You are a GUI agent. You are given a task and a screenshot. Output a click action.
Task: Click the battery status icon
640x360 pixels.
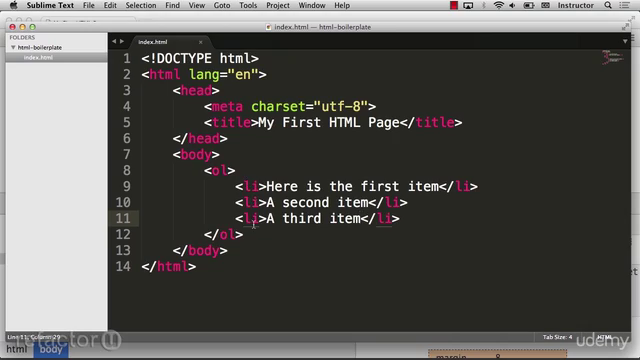(x=529, y=5)
